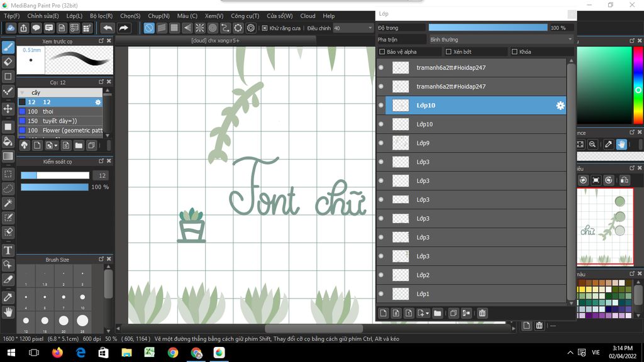Click the cloud save icon
This screenshot has height=362, width=644.
coord(11,28)
